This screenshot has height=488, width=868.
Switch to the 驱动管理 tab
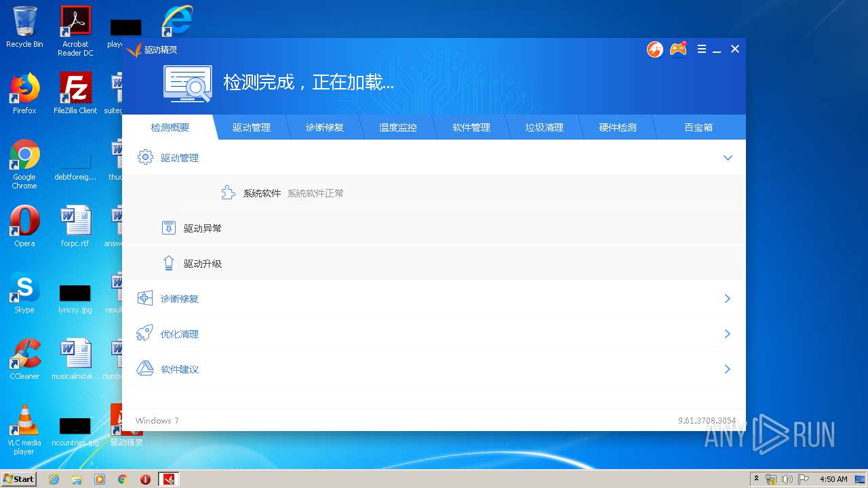pyautogui.click(x=252, y=127)
